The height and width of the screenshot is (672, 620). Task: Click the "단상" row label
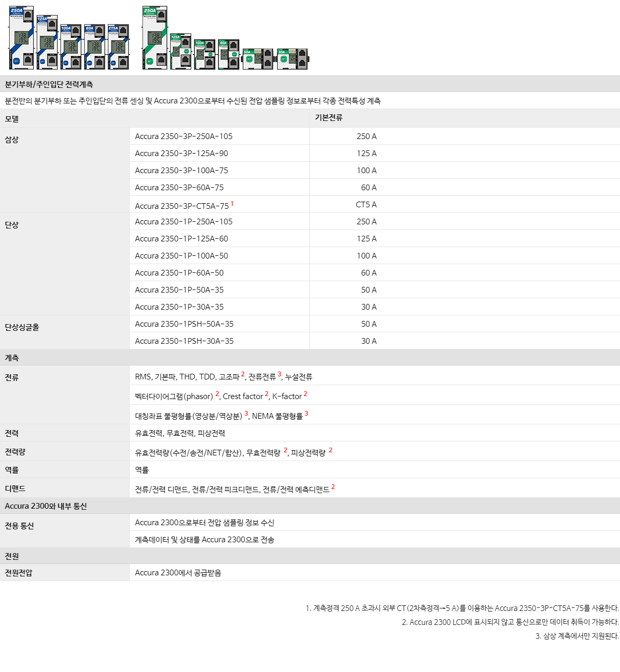(x=12, y=225)
